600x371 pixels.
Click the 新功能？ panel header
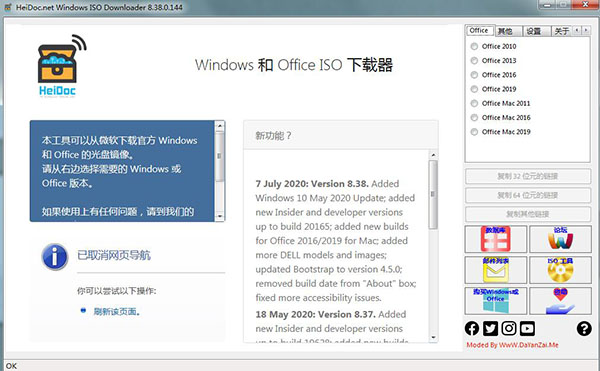point(341,135)
